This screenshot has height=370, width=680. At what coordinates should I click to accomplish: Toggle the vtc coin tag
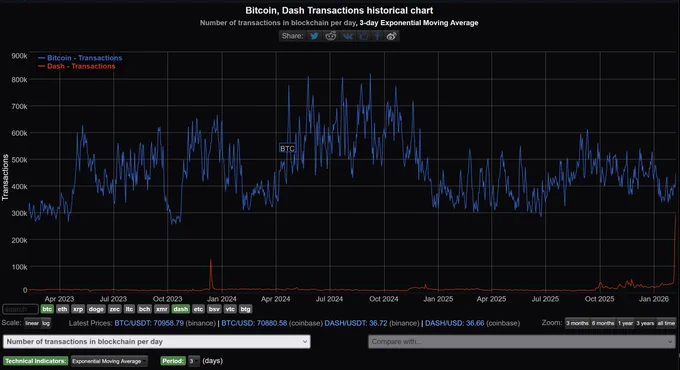[230, 309]
